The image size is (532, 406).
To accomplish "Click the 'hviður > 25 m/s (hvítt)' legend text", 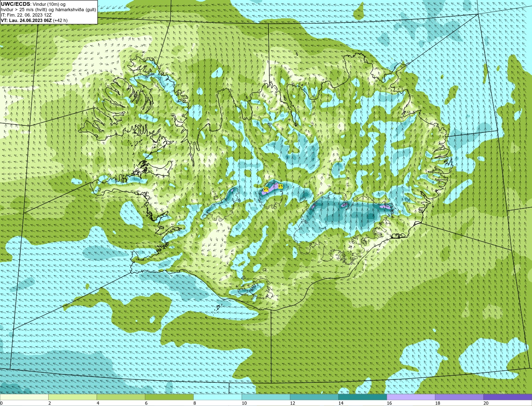I will (25, 10).
